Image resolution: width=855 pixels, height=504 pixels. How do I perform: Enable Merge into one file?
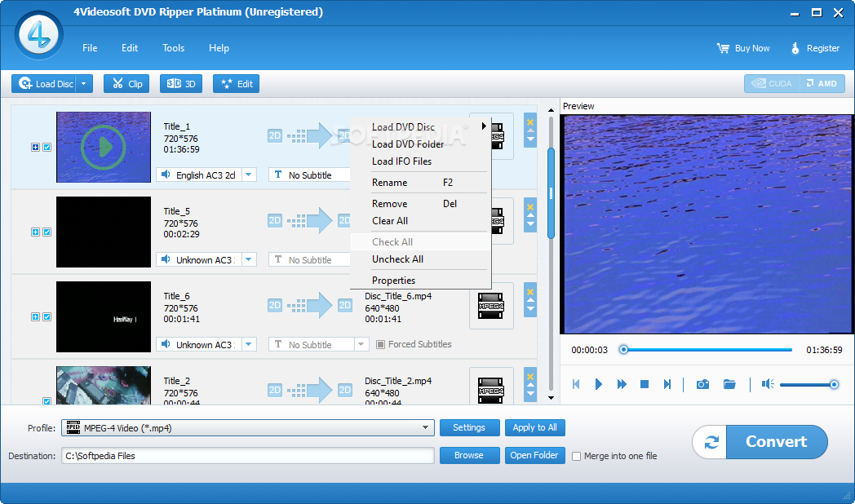point(576,457)
